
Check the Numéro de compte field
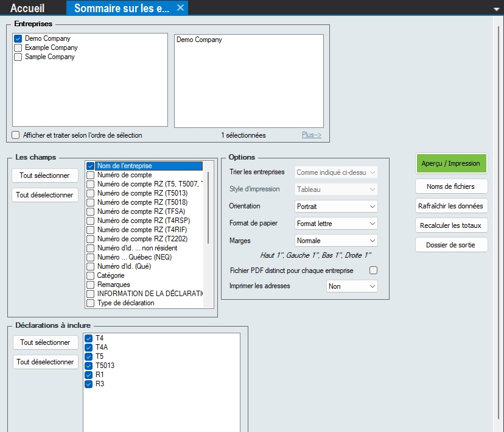(90, 175)
